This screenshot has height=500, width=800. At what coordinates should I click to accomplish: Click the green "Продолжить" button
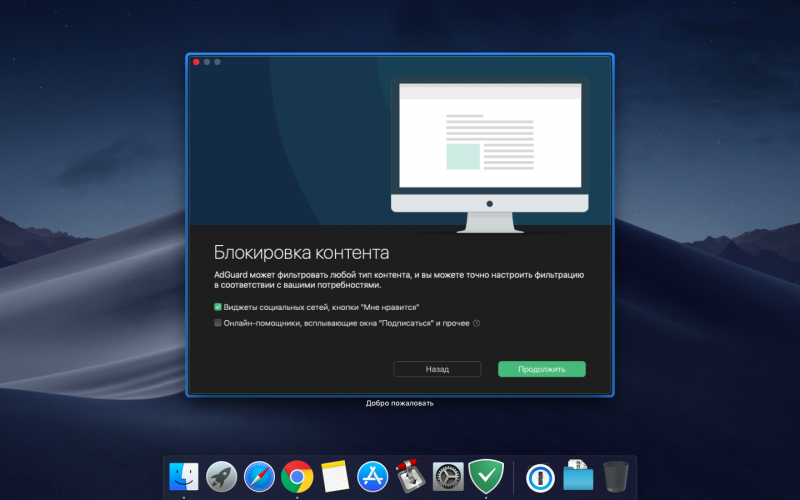point(542,369)
